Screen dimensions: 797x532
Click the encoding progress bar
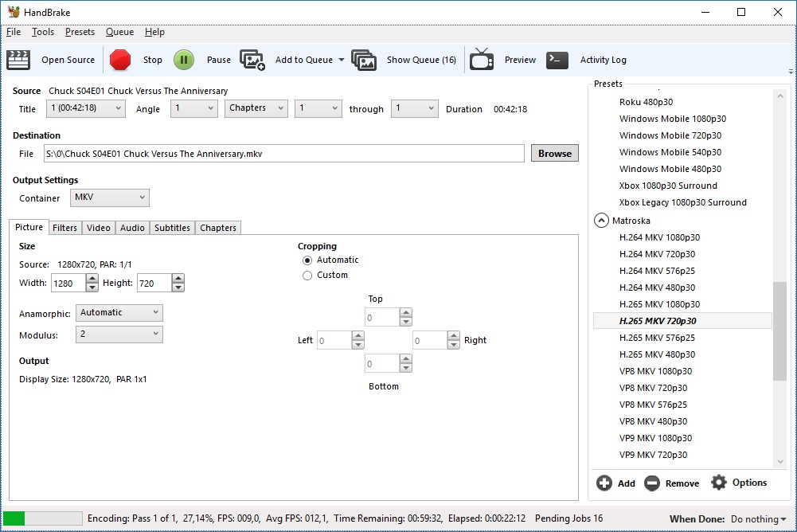43,518
